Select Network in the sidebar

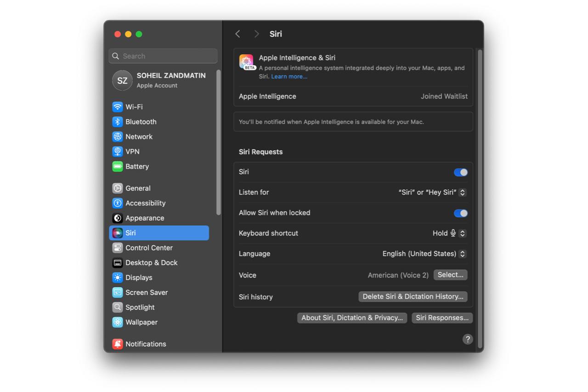(159, 136)
